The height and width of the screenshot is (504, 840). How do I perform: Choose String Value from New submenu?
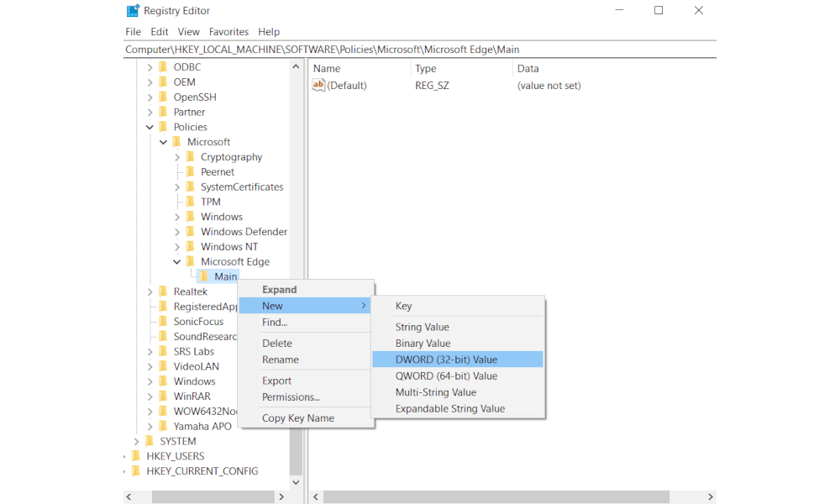tap(458, 327)
